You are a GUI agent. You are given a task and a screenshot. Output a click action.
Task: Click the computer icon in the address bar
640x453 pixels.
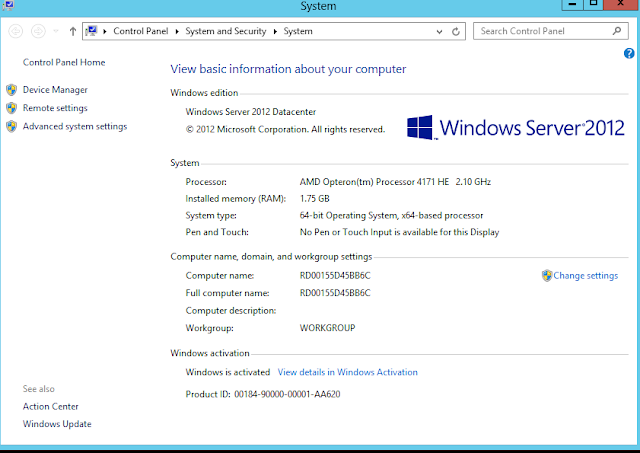(91, 31)
